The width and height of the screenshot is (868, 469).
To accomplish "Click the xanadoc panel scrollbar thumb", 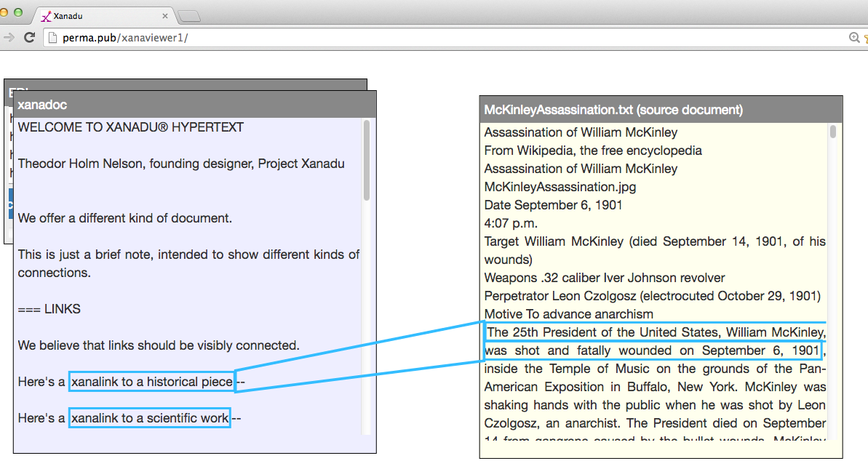I will tap(367, 160).
